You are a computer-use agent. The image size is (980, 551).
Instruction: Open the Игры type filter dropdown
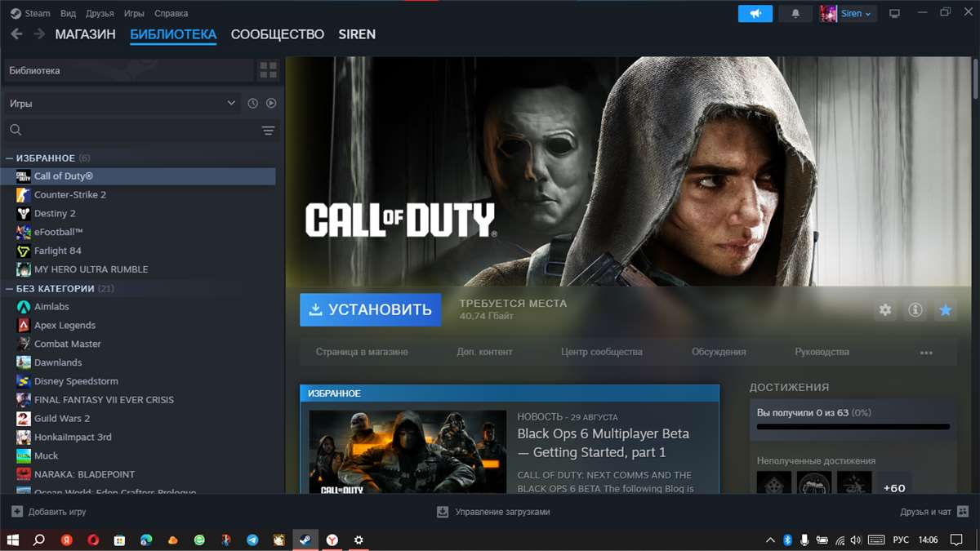tap(122, 103)
